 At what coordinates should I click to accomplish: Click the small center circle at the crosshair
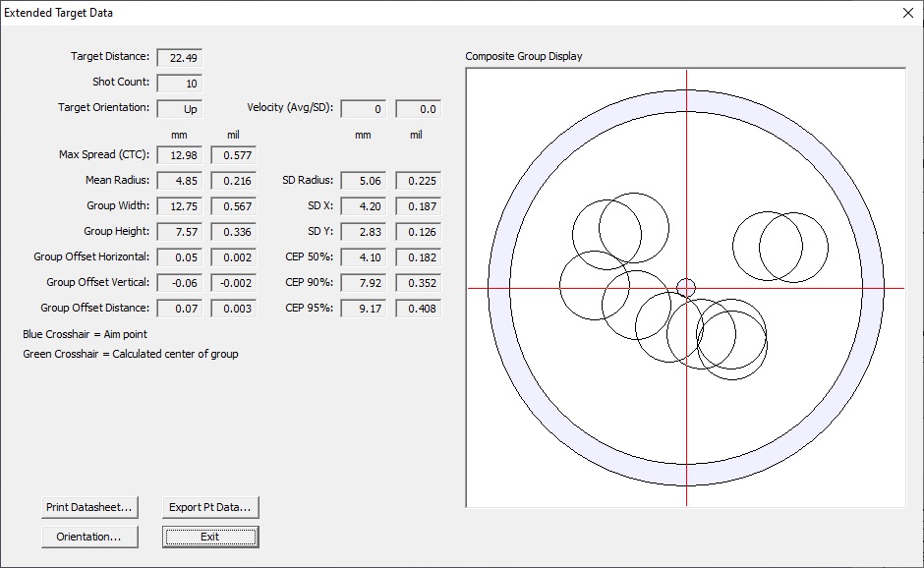click(686, 288)
